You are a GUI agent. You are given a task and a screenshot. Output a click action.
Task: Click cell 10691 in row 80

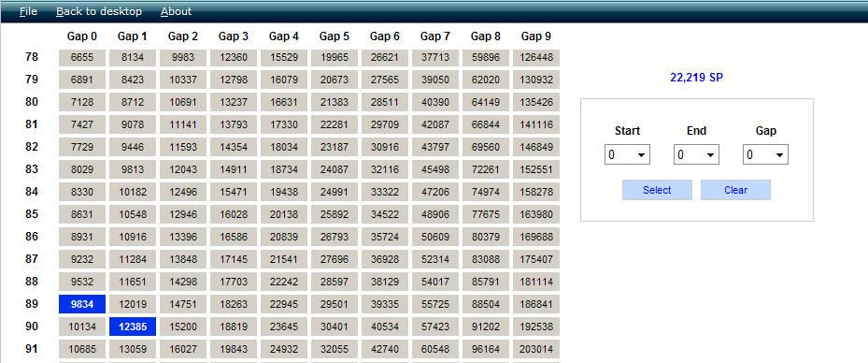183,103
